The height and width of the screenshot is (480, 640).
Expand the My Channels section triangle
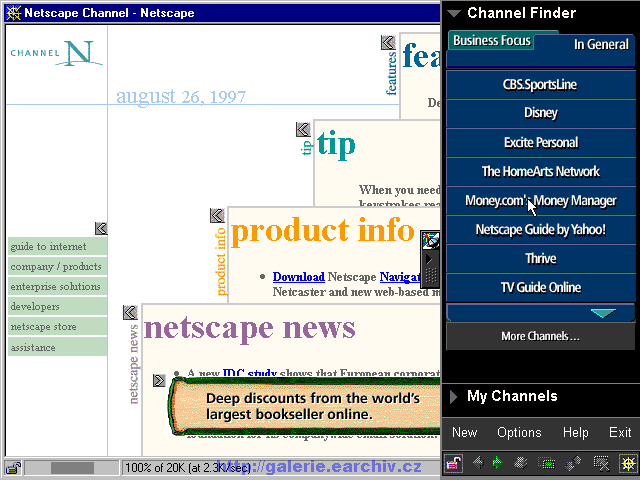tap(453, 397)
